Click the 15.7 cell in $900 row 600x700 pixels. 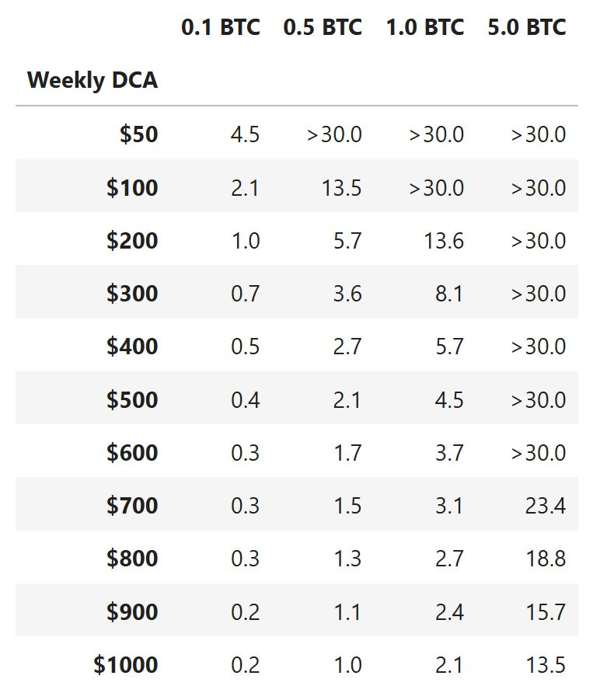pyautogui.click(x=546, y=611)
